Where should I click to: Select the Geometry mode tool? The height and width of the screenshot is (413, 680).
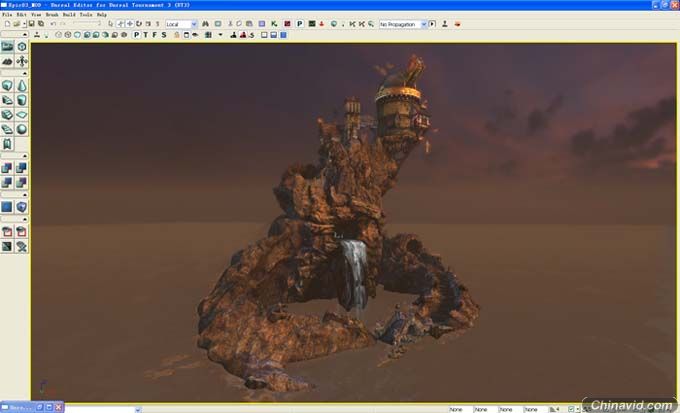coord(22,46)
